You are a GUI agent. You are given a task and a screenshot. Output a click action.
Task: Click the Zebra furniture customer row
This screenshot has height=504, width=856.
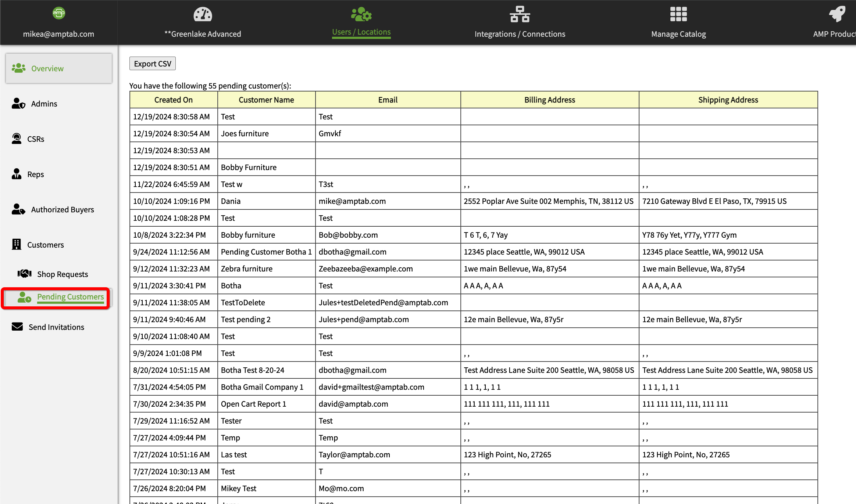click(246, 269)
